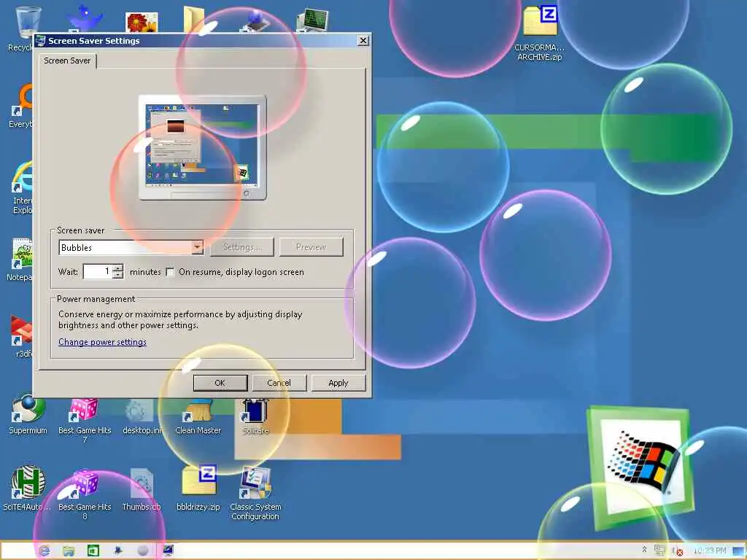Viewport: 747px width, 560px height.
Task: Select the Screen Saver tab
Action: tap(66, 61)
